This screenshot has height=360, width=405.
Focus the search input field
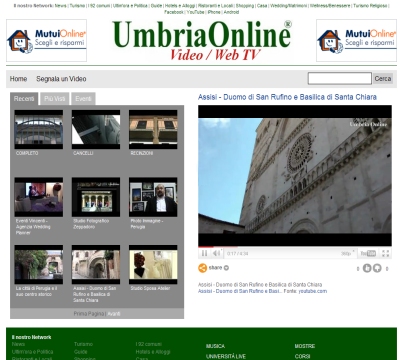[x=339, y=79]
